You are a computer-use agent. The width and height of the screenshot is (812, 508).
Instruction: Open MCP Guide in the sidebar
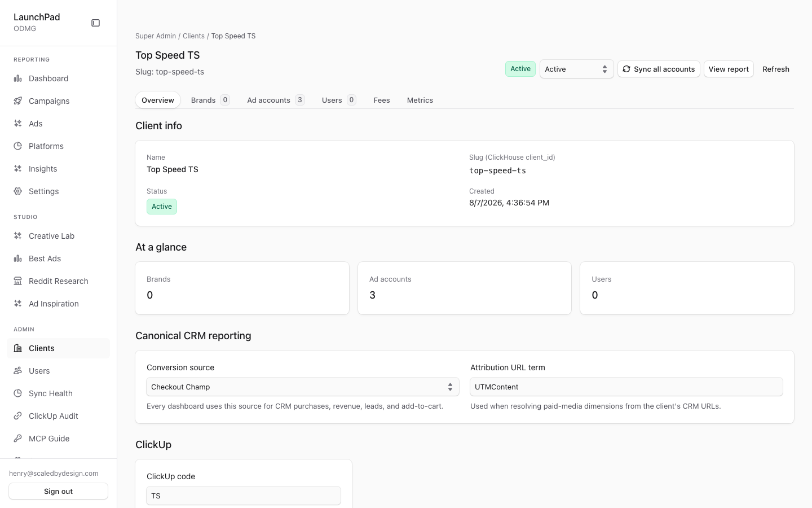pyautogui.click(x=59, y=439)
